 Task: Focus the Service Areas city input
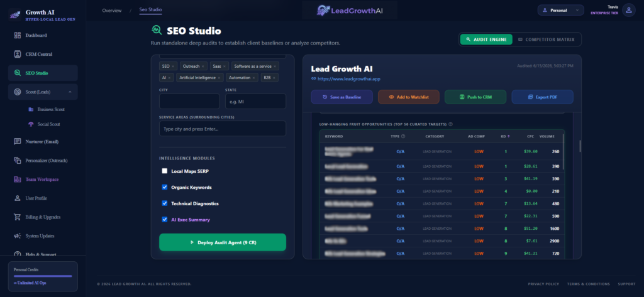[x=223, y=128]
